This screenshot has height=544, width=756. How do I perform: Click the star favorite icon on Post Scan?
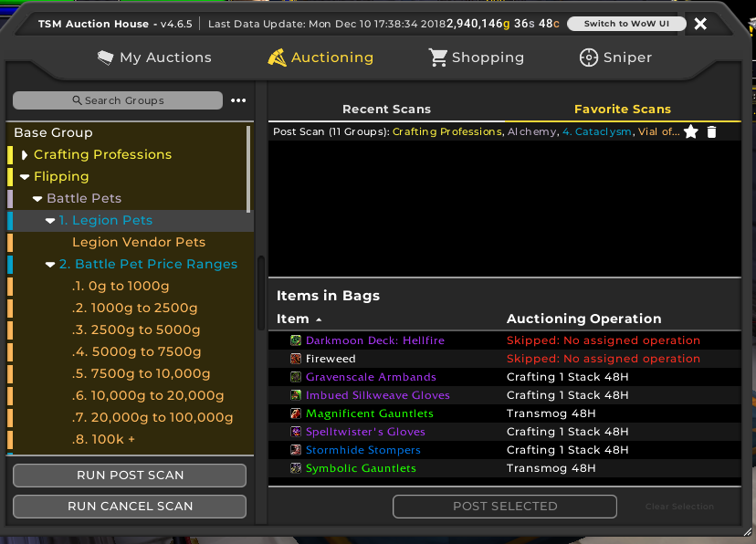click(x=690, y=132)
